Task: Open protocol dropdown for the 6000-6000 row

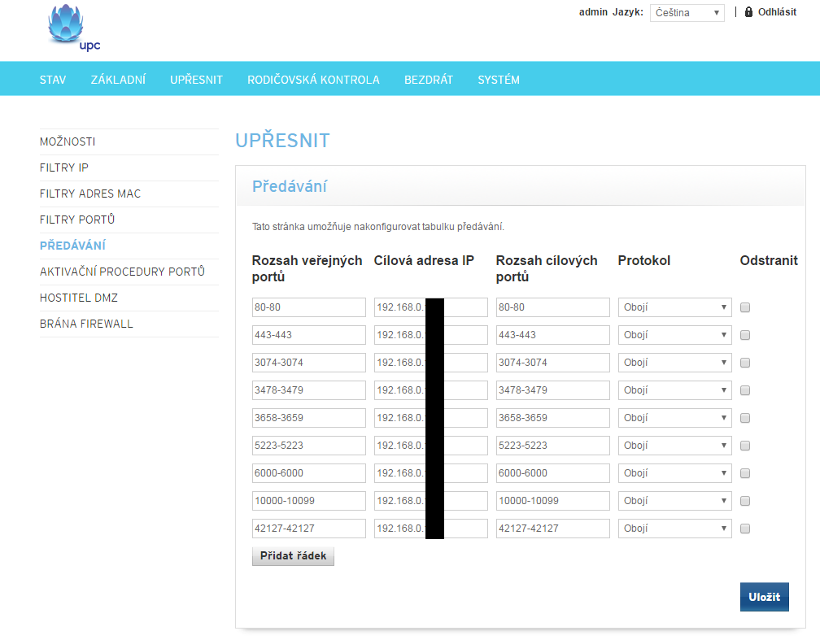Action: [674, 473]
